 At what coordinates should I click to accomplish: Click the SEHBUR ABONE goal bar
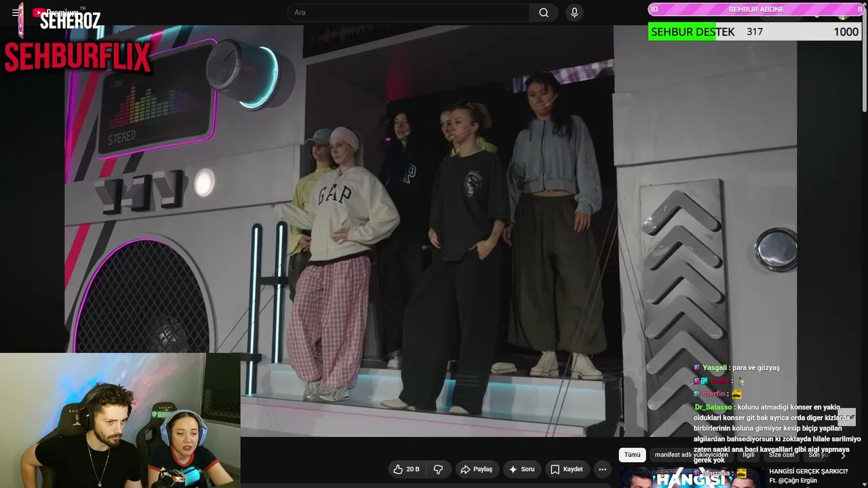coord(755,9)
